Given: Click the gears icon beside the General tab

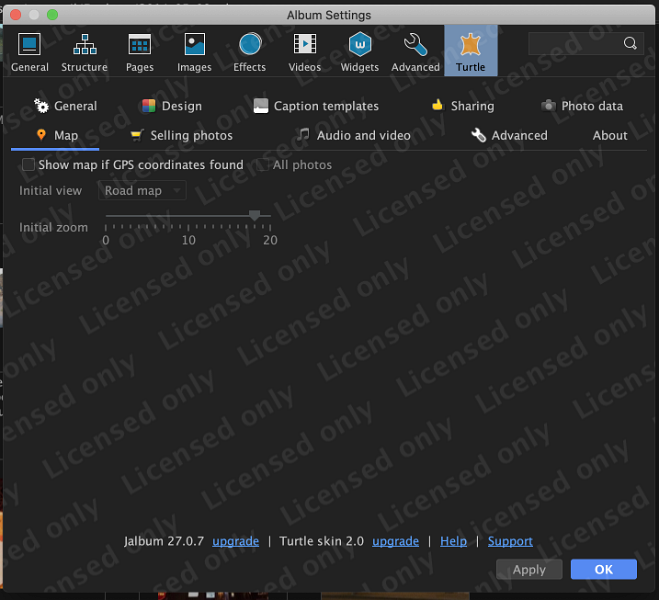Looking at the screenshot, I should click(41, 105).
